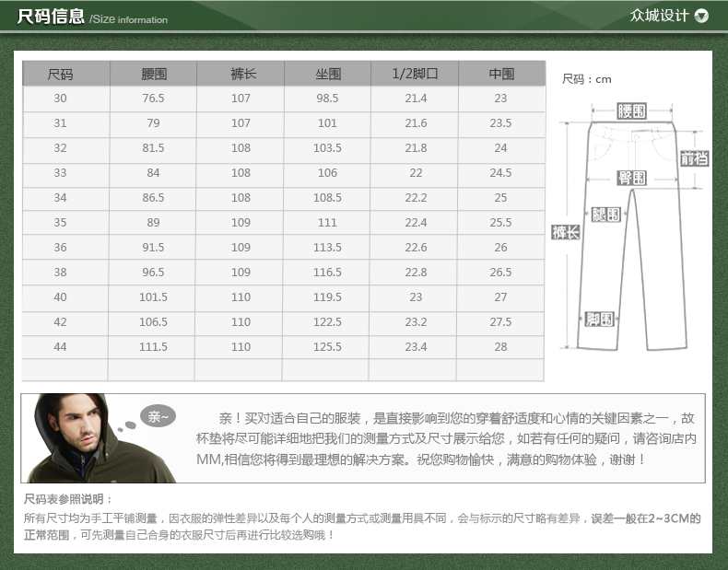Click waist value 81.5
Screen dimensions: 728x570
(153, 148)
